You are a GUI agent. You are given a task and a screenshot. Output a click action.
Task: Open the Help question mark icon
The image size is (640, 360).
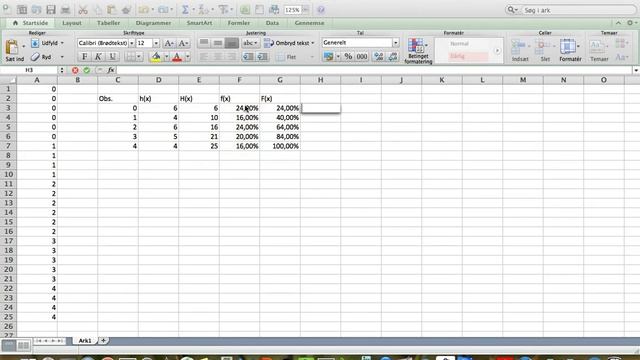point(321,10)
